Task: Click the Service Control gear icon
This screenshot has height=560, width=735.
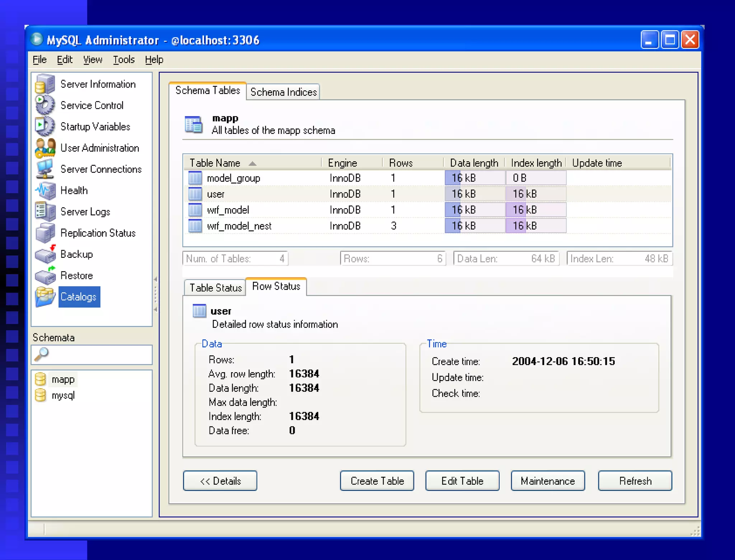Action: tap(45, 106)
